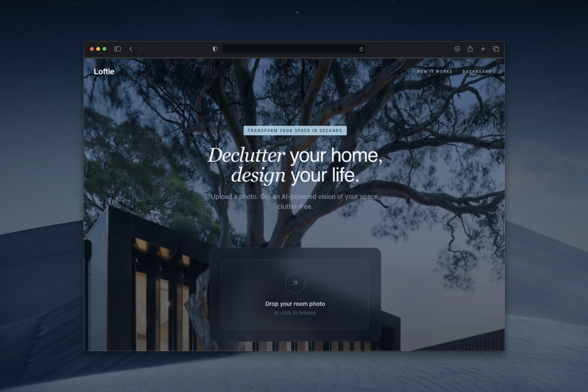Minimize the window with yellow button
The height and width of the screenshot is (392, 588).
pyautogui.click(x=98, y=49)
